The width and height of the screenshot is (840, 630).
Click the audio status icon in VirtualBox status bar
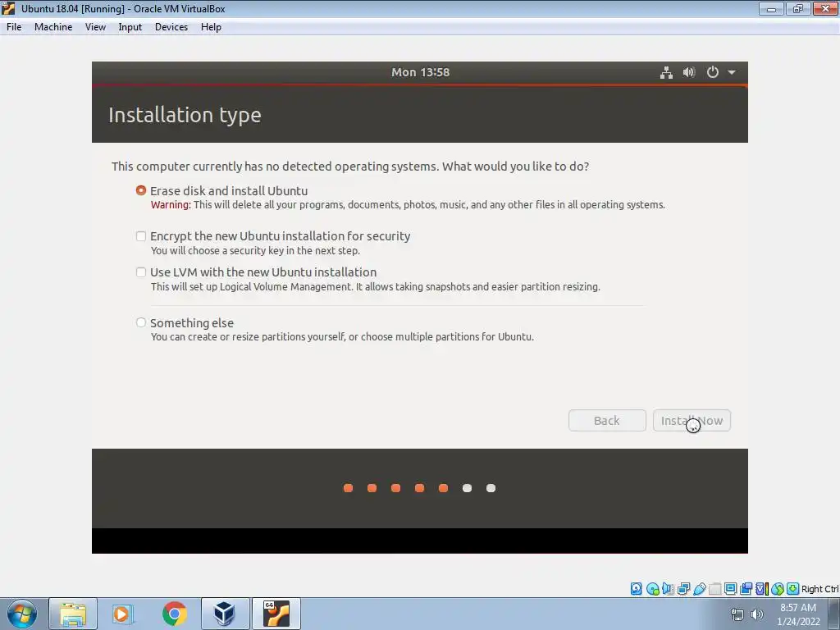[668, 589]
